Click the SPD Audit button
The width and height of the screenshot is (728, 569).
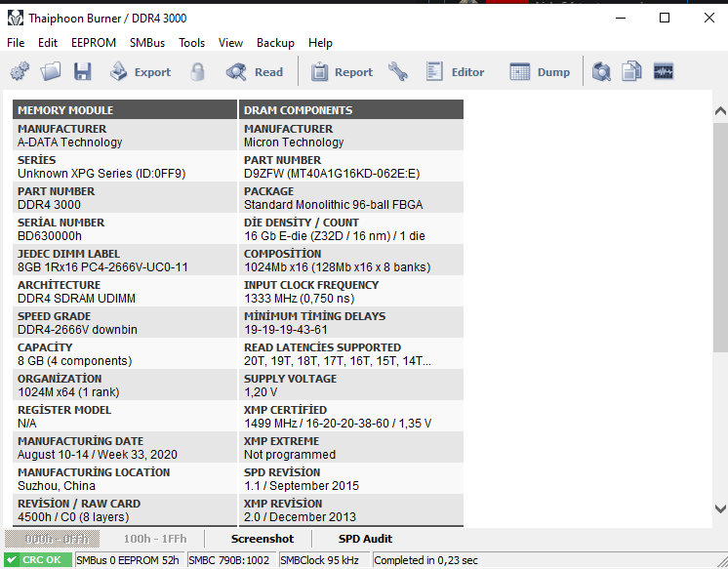pyautogui.click(x=365, y=539)
